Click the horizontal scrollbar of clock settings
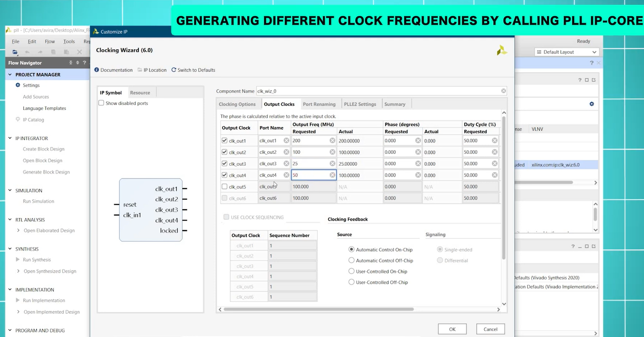 click(x=318, y=309)
